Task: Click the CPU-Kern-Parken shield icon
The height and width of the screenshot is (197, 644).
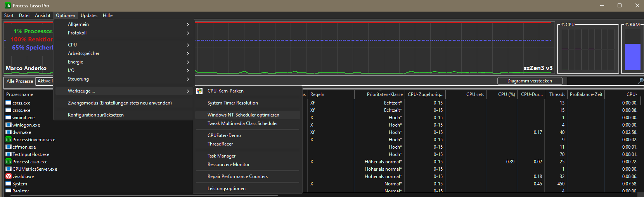Action: (x=199, y=91)
